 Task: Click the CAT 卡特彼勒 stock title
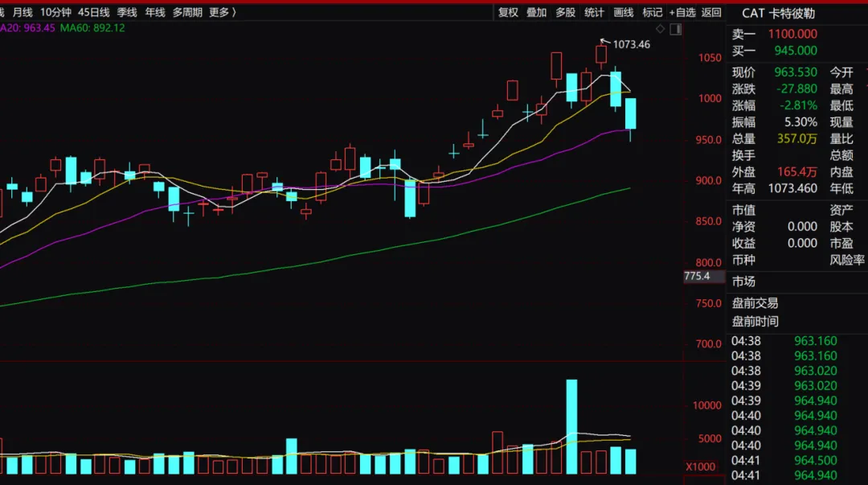778,14
